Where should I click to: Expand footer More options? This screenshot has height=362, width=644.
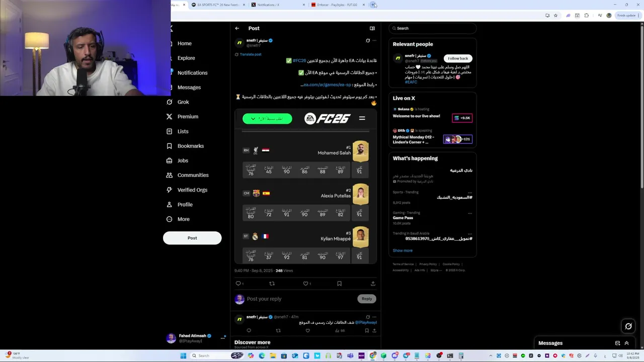tap(435, 270)
